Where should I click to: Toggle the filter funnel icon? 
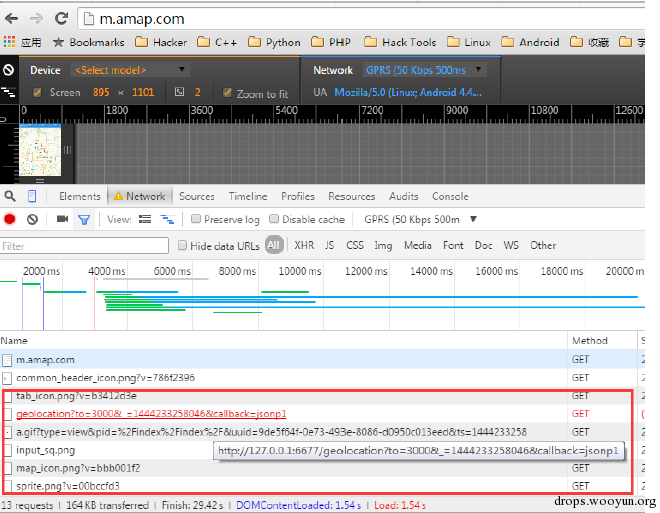tap(84, 219)
